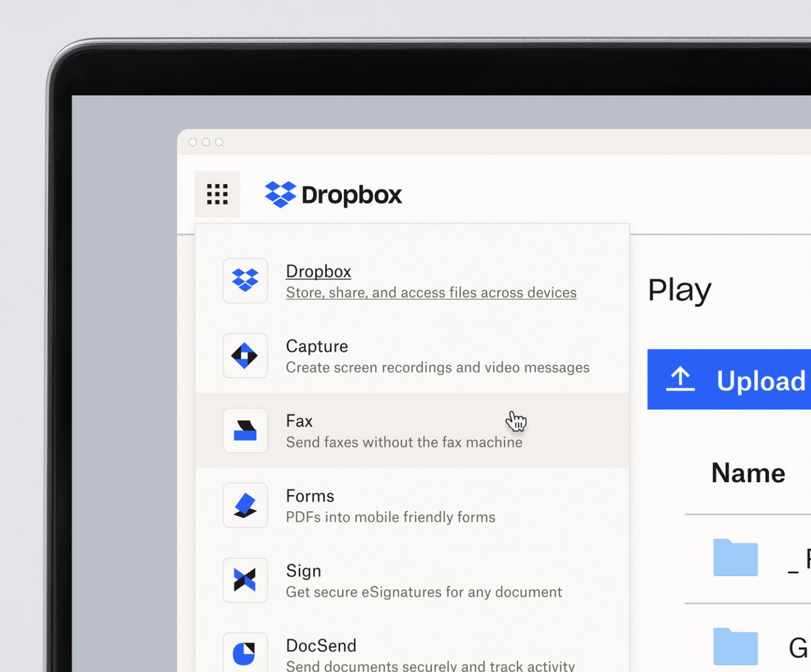Click the Play heading text
The width and height of the screenshot is (811, 672).
coord(679,291)
